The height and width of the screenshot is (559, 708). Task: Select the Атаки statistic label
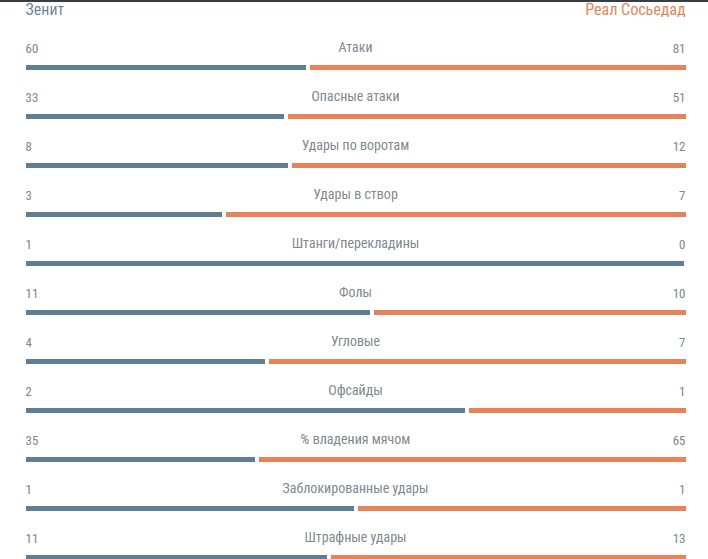(x=355, y=47)
